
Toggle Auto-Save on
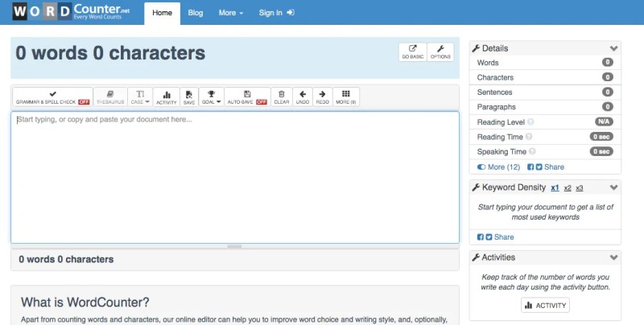(247, 97)
